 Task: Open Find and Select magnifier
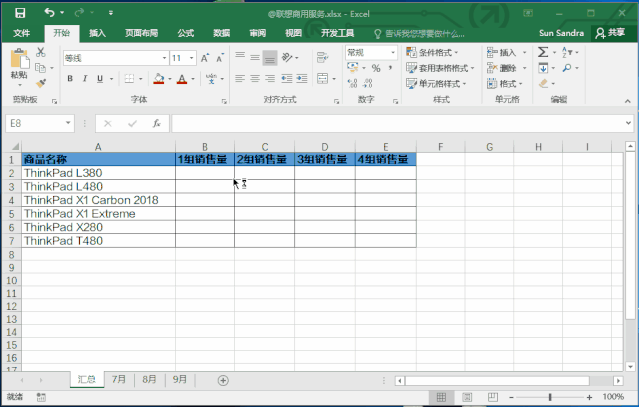pos(567,68)
